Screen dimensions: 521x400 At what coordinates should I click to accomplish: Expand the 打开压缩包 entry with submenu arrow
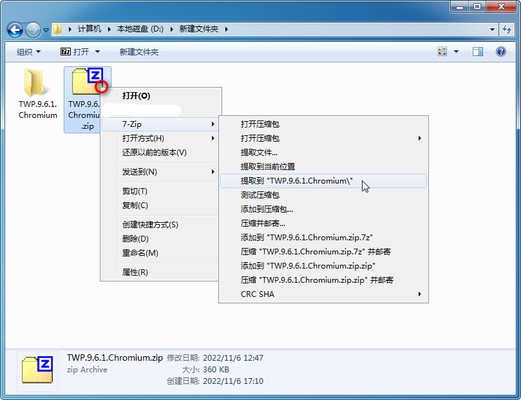tap(323, 138)
